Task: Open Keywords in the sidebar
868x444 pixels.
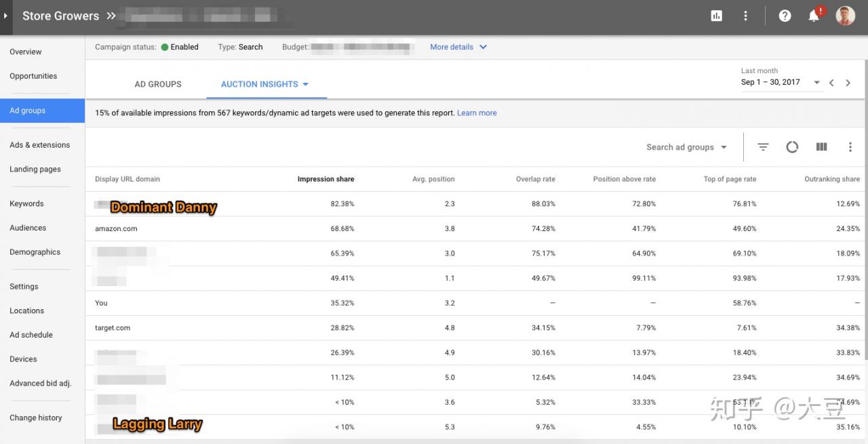Action: (26, 203)
